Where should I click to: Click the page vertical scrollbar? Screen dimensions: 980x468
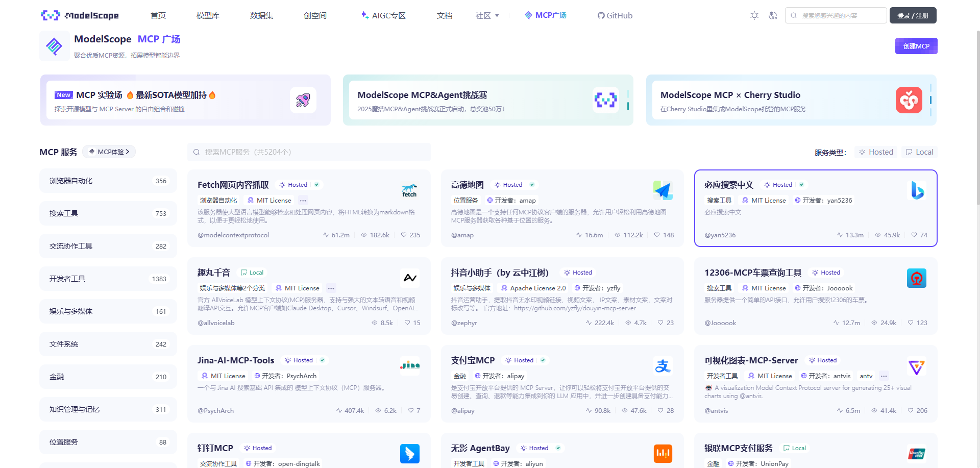tap(978, 117)
